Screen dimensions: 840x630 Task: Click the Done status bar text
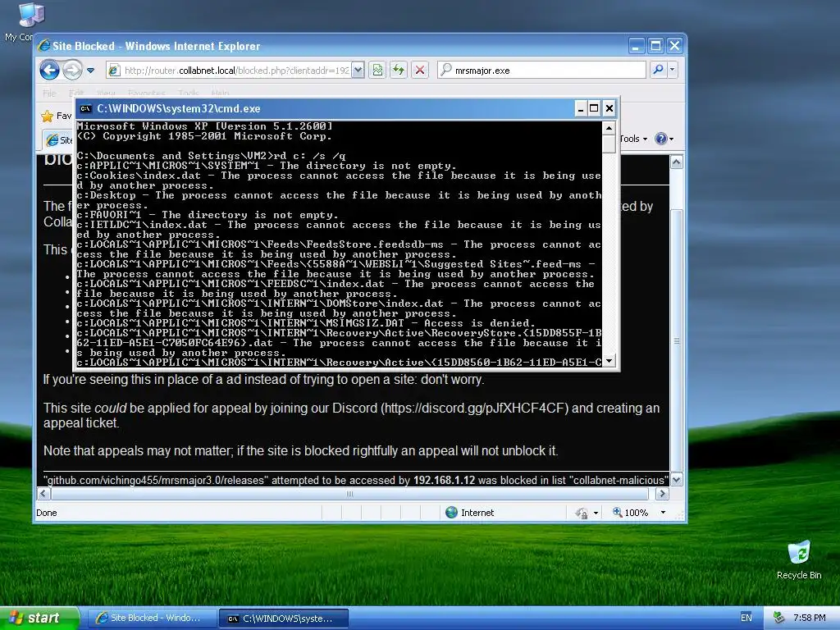(47, 513)
